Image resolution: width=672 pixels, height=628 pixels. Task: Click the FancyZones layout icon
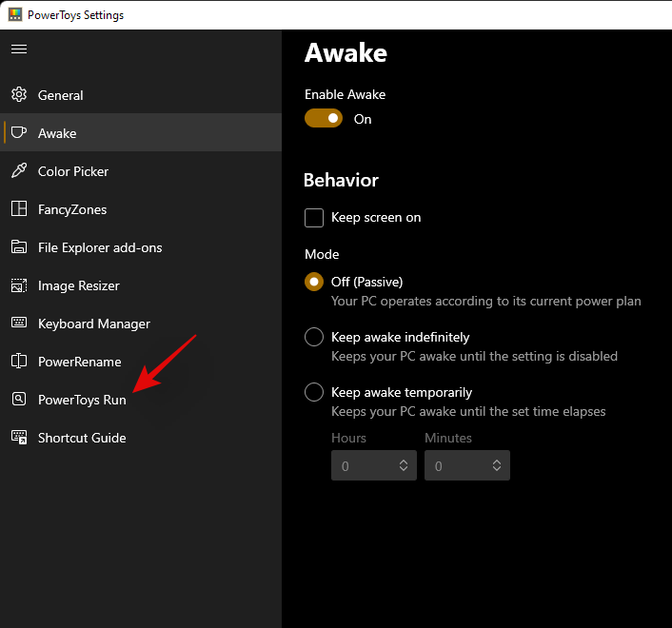coord(19,209)
